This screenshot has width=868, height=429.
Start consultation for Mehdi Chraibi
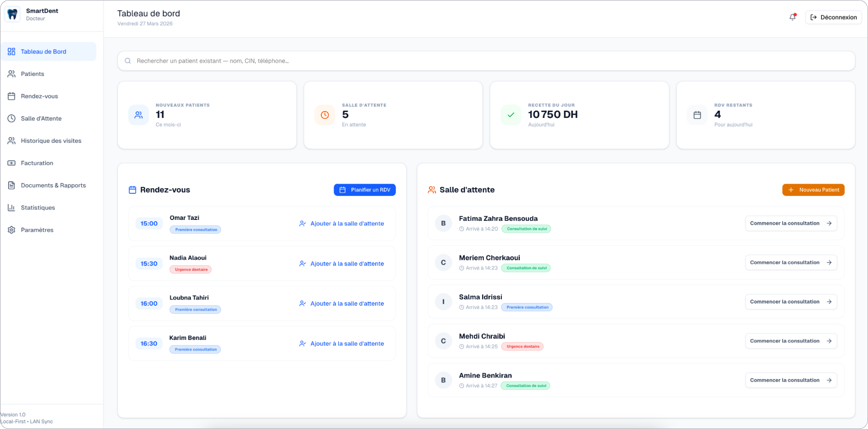click(x=791, y=341)
